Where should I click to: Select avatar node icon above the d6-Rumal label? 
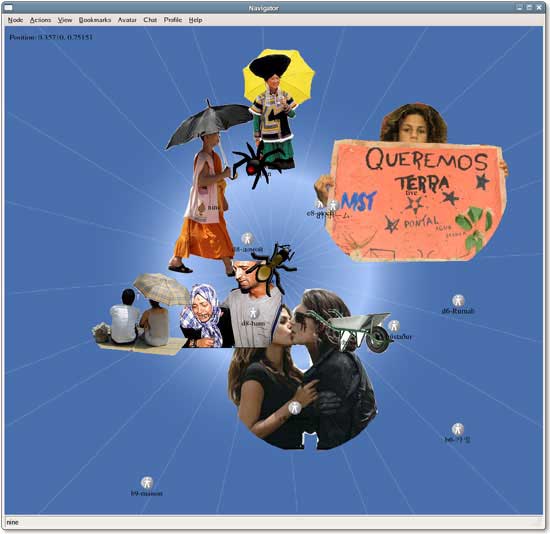[x=458, y=301]
